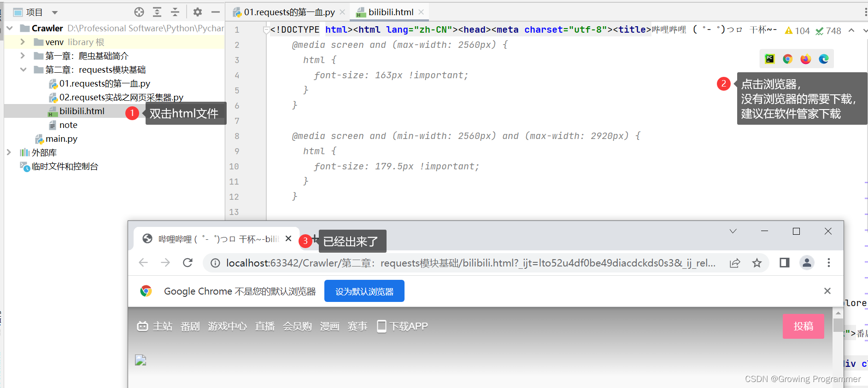The height and width of the screenshot is (388, 868).
Task: Expand 第一章：爬虫基础简介 folder
Action: (x=23, y=56)
